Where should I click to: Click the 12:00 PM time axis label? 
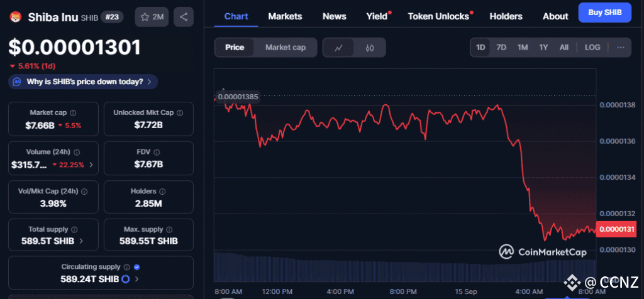coord(278,292)
